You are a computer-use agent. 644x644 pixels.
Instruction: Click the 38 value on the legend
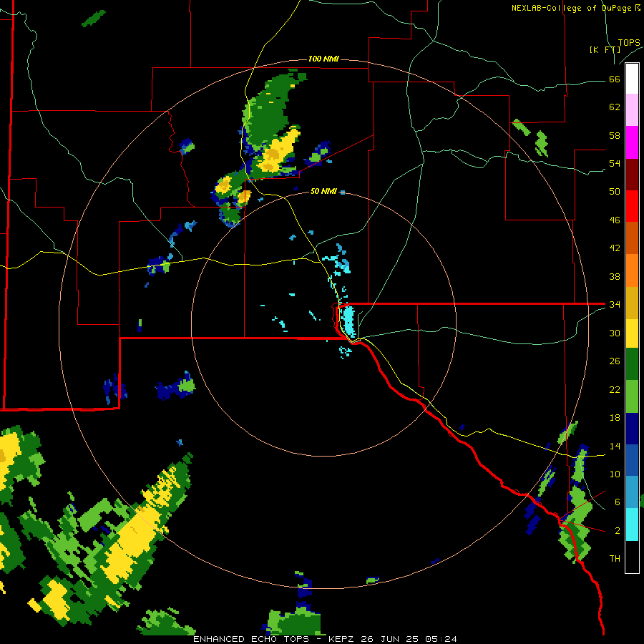pos(615,276)
